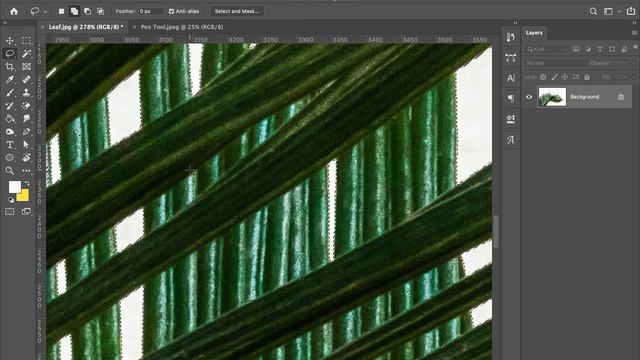Choose New selection mode
The height and width of the screenshot is (360, 640).
(x=61, y=11)
